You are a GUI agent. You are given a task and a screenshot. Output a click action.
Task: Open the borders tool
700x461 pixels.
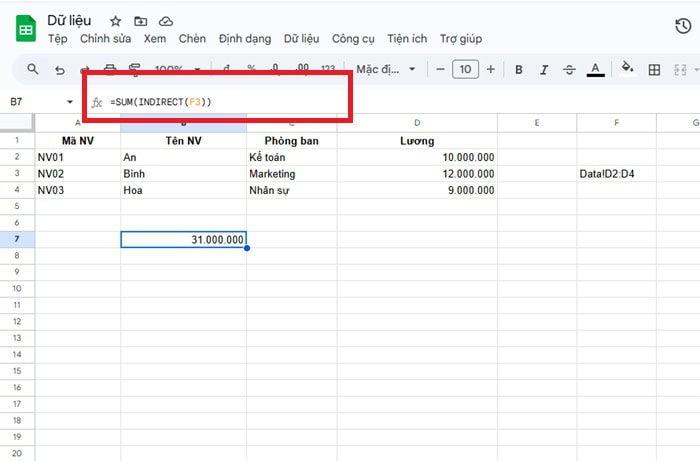[655, 70]
